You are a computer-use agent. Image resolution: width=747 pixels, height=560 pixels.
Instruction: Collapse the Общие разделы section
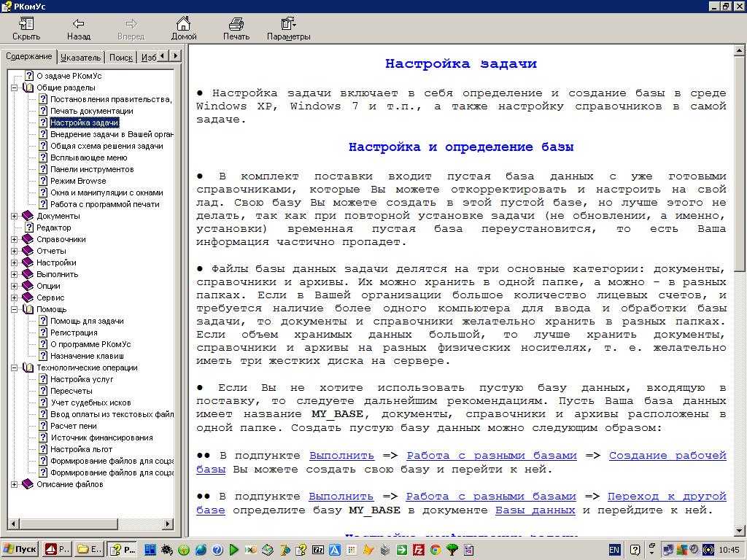pyautogui.click(x=15, y=87)
